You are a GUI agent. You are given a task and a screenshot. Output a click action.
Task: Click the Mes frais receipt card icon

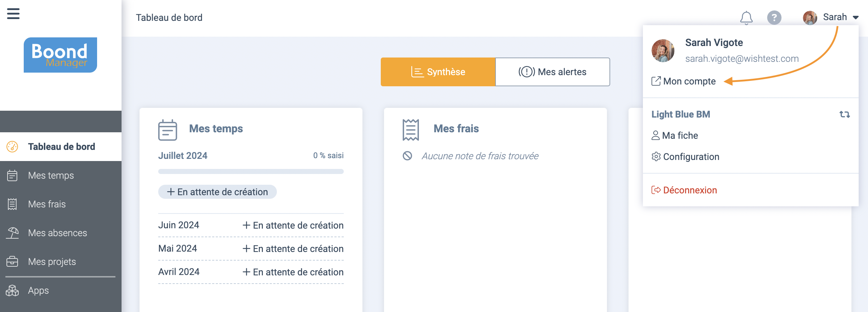click(411, 130)
